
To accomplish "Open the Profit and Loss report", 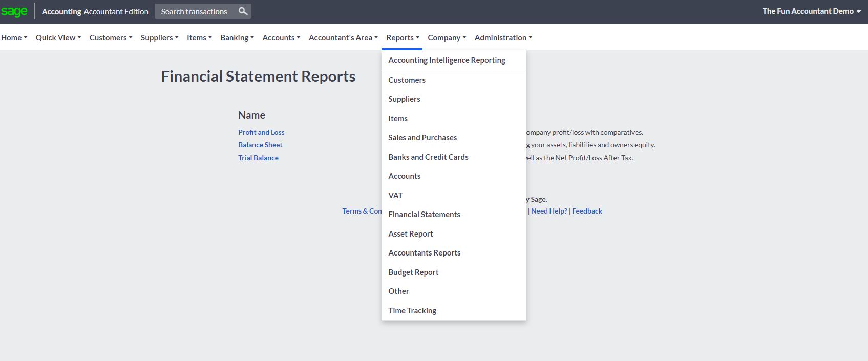I will [261, 132].
